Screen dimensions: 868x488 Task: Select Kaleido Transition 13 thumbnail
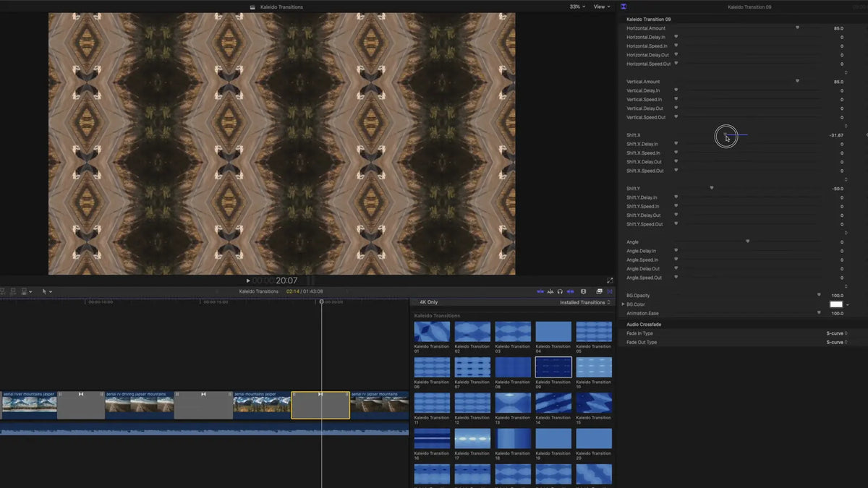[x=513, y=403]
